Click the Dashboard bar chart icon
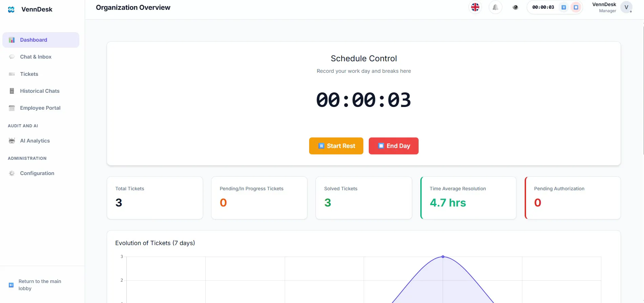 pyautogui.click(x=12, y=40)
